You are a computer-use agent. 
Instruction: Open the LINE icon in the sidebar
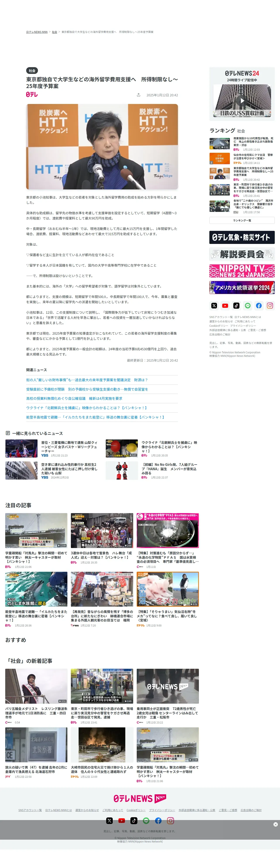248,306
